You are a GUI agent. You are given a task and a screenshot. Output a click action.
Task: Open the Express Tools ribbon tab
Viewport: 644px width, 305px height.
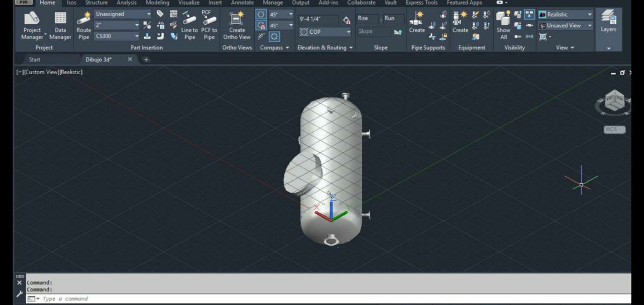[421, 3]
